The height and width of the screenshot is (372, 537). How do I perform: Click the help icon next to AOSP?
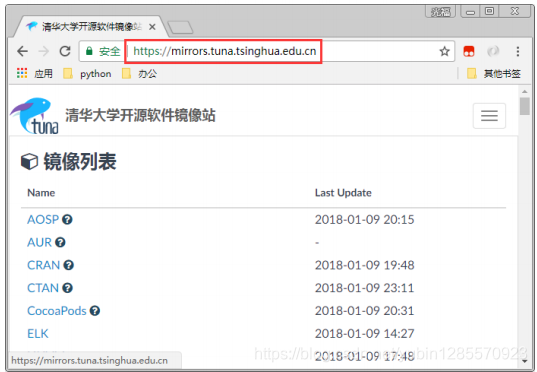pos(67,220)
